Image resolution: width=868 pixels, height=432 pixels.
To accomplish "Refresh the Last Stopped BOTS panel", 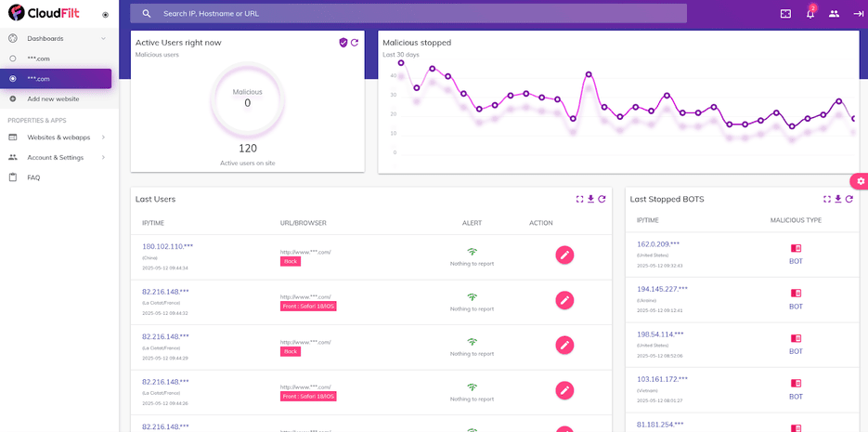I will pos(849,199).
